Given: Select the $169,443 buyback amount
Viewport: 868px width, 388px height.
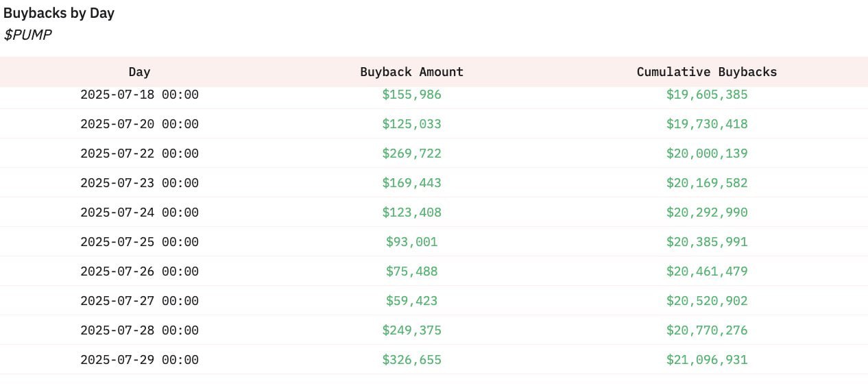Looking at the screenshot, I should 411,183.
